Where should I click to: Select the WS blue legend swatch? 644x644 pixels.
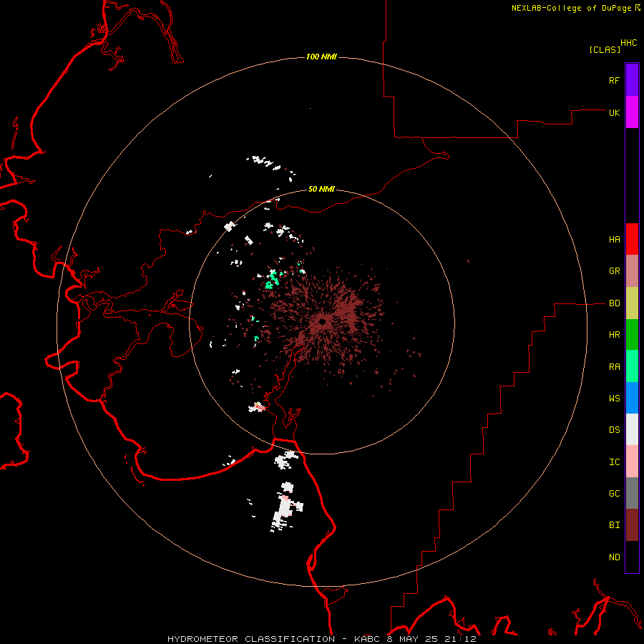coord(632,398)
